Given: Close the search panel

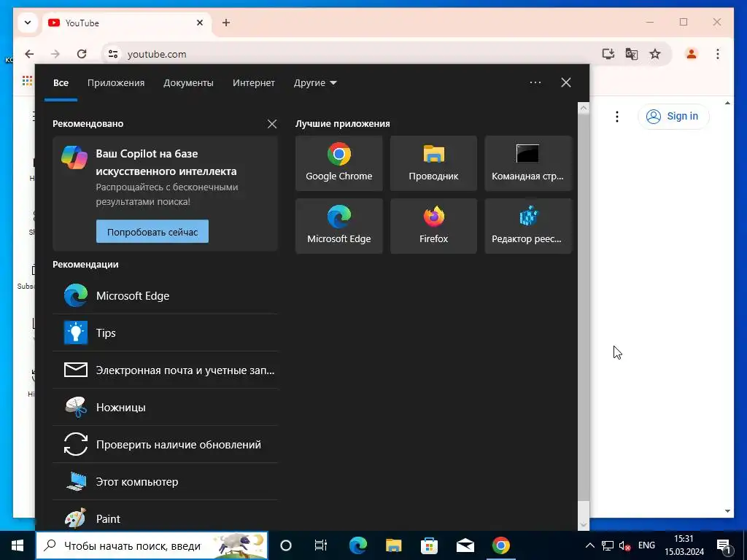Looking at the screenshot, I should pyautogui.click(x=566, y=82).
